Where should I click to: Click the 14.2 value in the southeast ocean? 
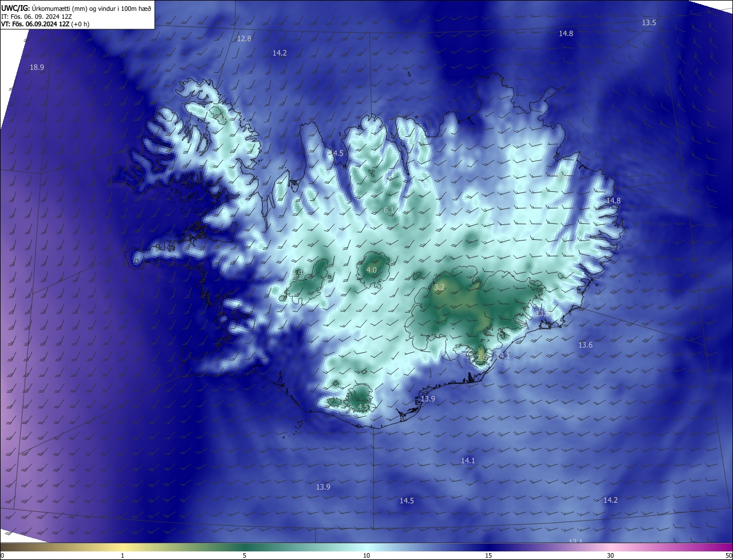pos(610,500)
